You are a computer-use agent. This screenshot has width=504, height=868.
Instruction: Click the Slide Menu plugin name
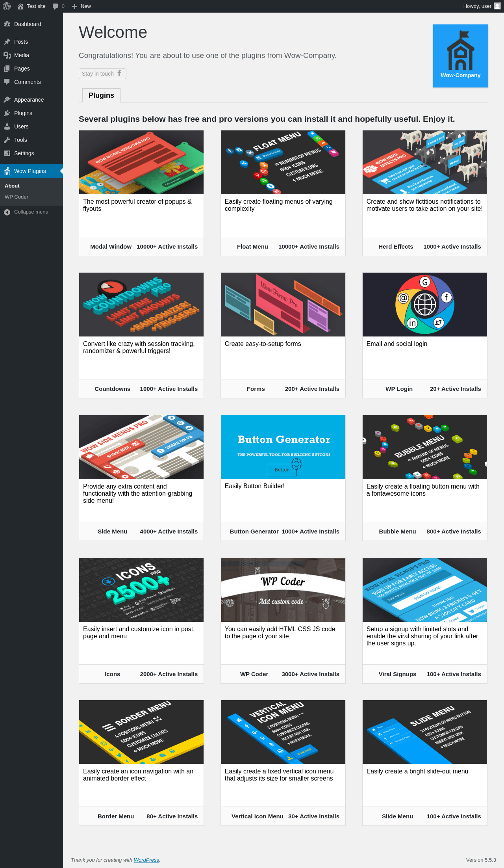(397, 816)
